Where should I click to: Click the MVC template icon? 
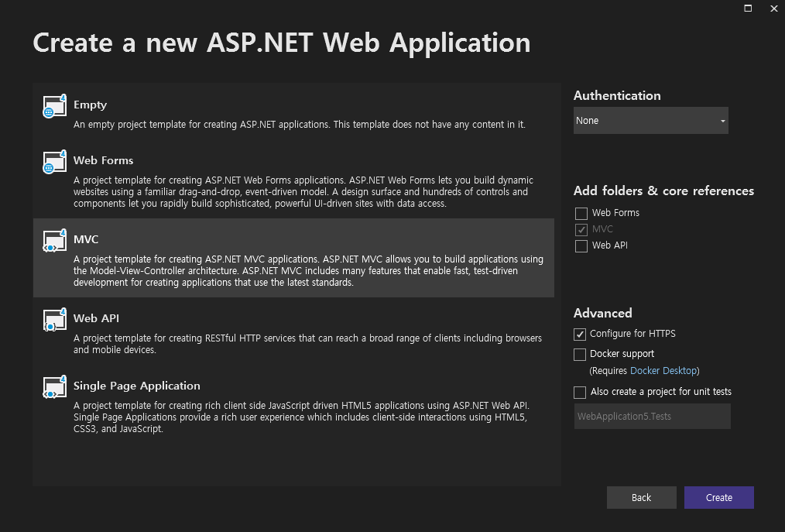pos(54,241)
